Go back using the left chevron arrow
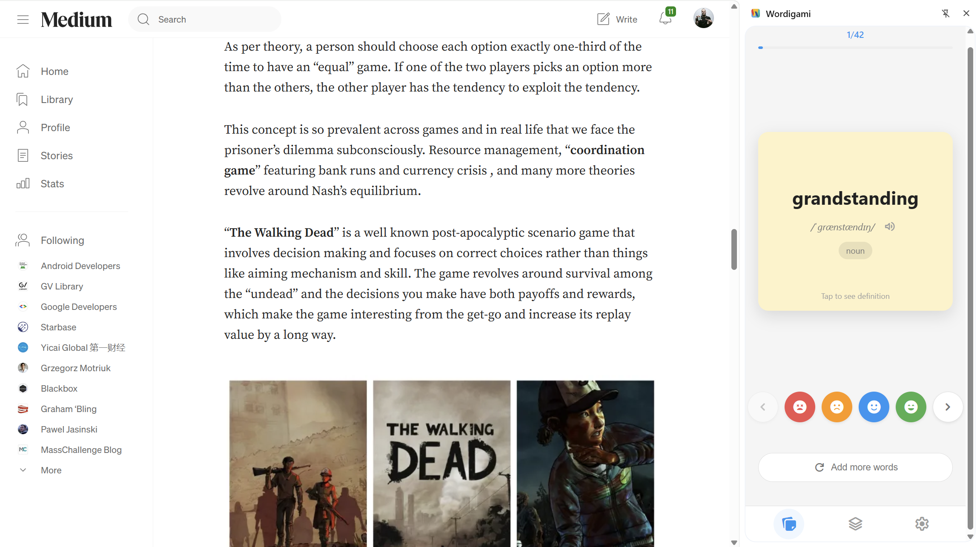Screen dimensions: 980x547 tap(762, 407)
